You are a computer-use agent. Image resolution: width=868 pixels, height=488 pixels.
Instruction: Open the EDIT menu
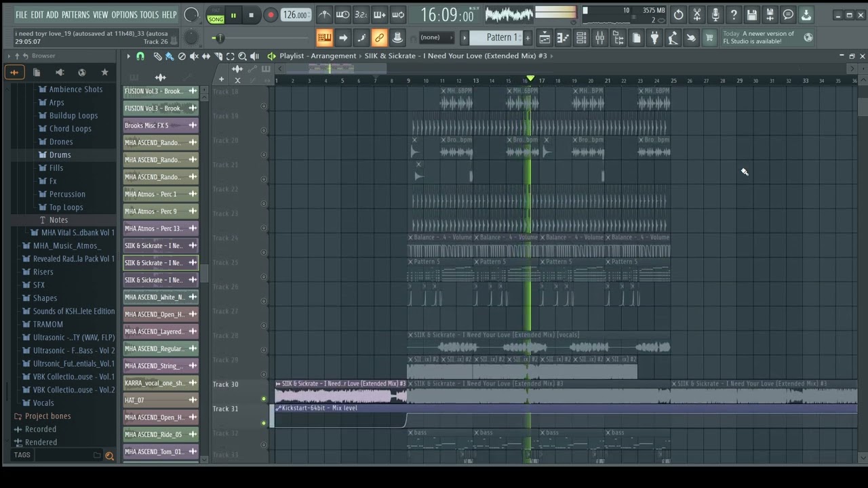[37, 14]
